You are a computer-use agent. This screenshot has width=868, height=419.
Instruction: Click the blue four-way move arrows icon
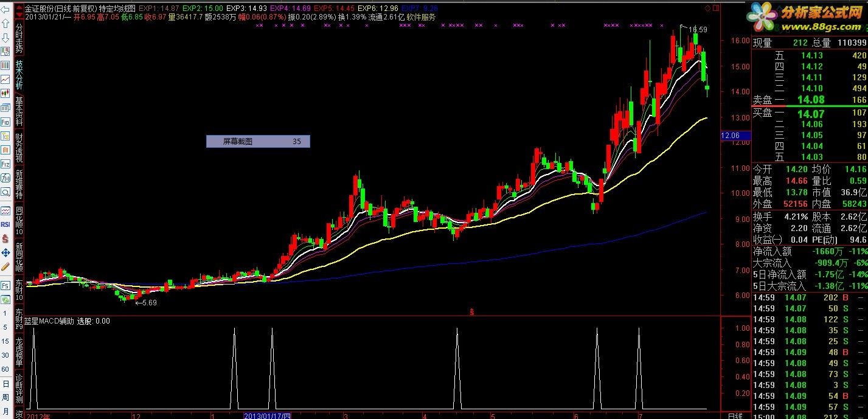(5, 252)
